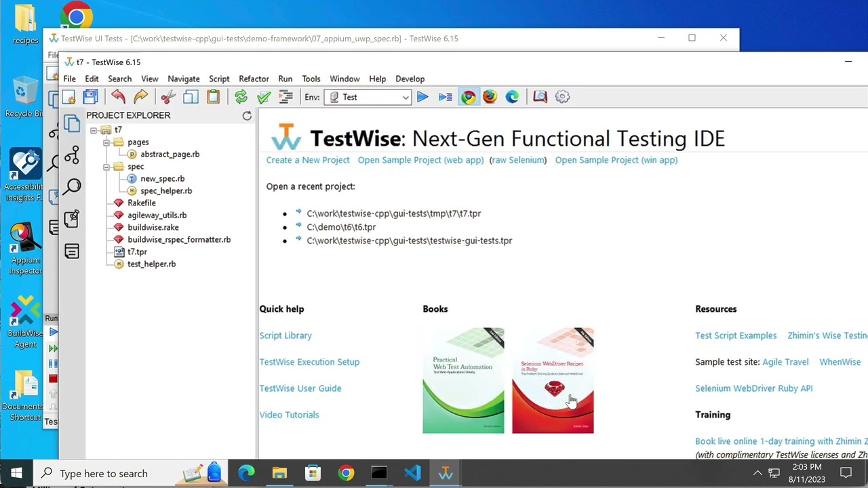Click the red Undo arrow icon
Viewport: 868px width, 488px height.
[119, 97]
